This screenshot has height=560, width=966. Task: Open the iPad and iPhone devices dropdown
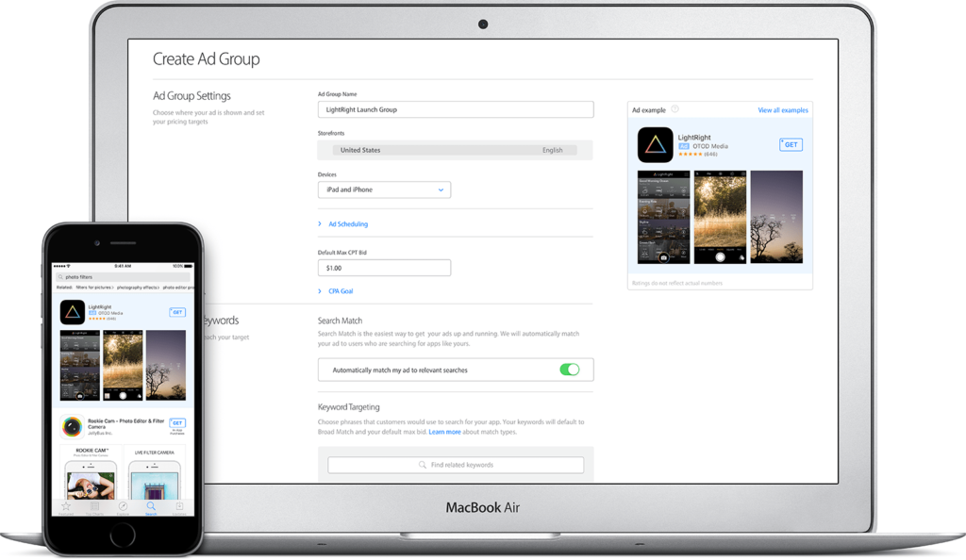coord(384,189)
